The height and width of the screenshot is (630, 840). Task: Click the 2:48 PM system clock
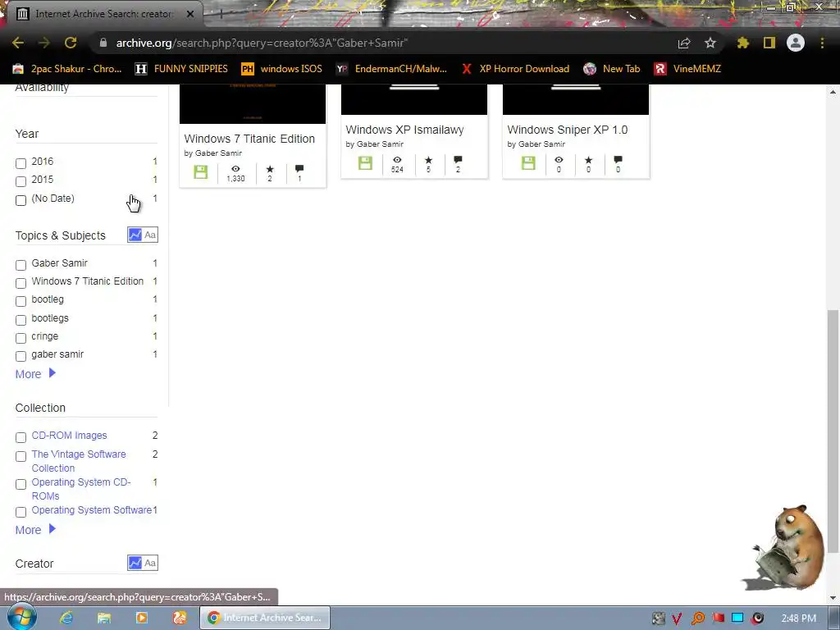click(x=799, y=619)
